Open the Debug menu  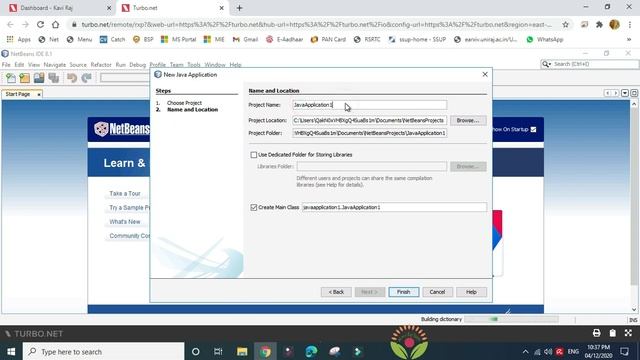138,64
